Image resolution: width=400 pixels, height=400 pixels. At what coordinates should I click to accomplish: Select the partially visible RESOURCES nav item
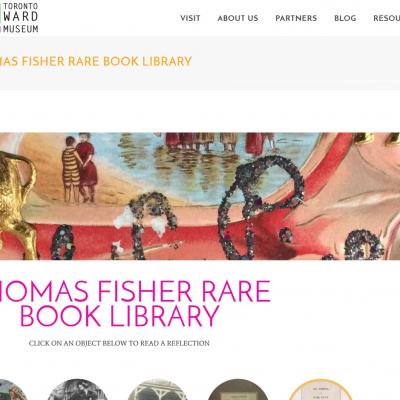pyautogui.click(x=386, y=18)
